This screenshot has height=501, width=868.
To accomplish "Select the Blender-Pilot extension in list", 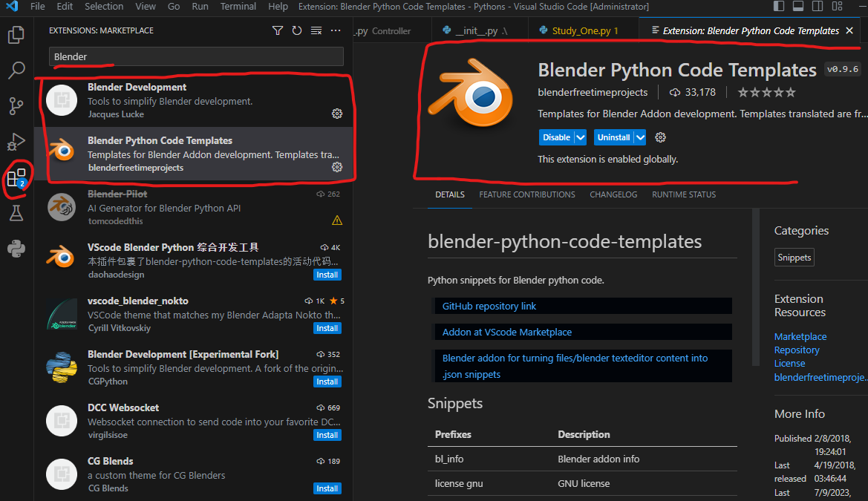I will [x=194, y=207].
